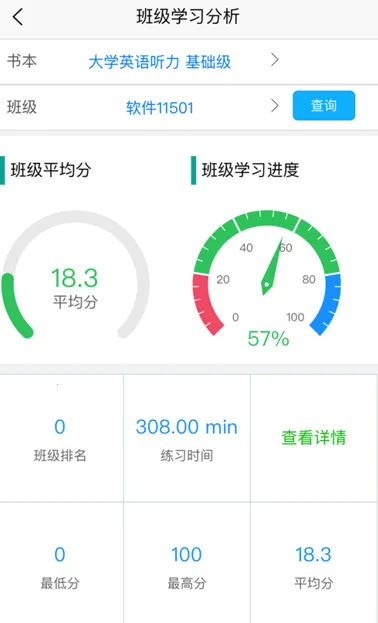378x623 pixels.
Task: Tap the 班级学习进度 section heading
Action: 250,170
